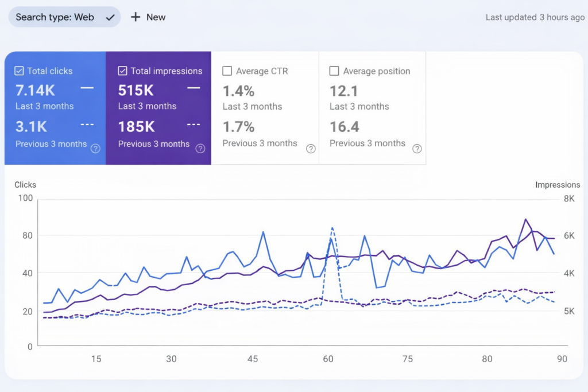Open help icon in Average position card
The width and height of the screenshot is (588, 392).
coord(417,149)
